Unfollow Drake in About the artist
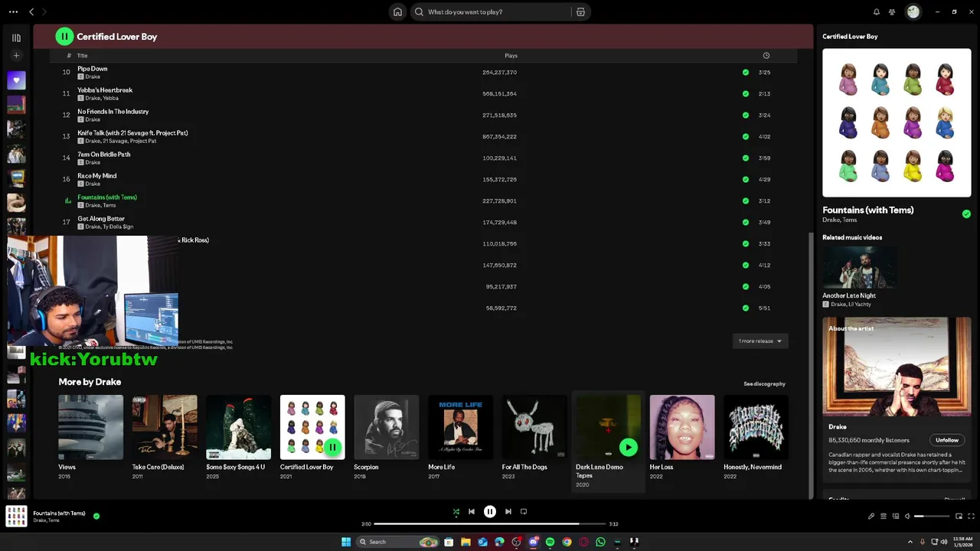980x551 pixels. click(x=947, y=440)
